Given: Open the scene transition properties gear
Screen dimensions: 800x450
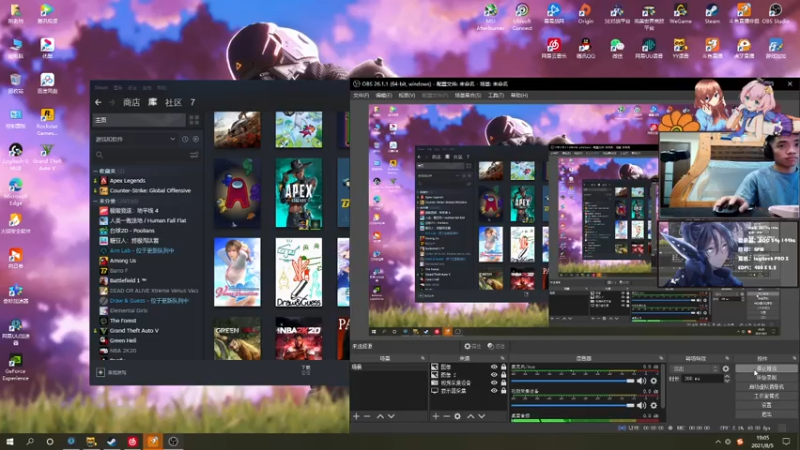Looking at the screenshot, I should (x=726, y=368).
